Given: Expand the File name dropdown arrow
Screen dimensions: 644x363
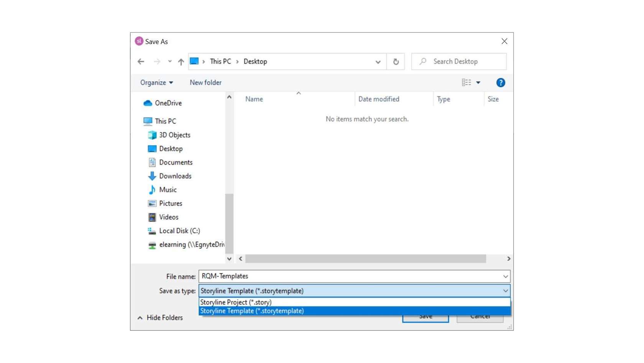Looking at the screenshot, I should click(x=505, y=276).
